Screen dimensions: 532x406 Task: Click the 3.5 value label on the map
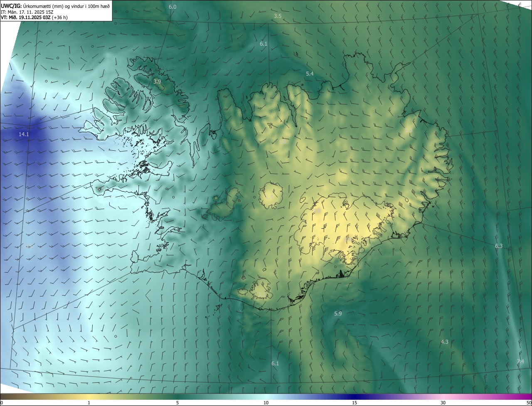(278, 16)
